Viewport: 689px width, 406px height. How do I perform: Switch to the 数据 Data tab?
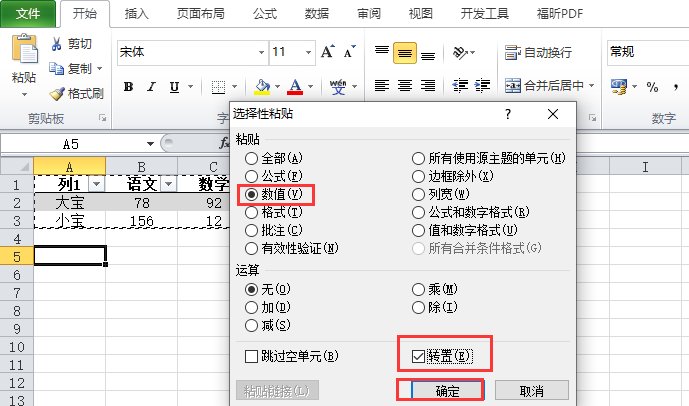point(317,14)
